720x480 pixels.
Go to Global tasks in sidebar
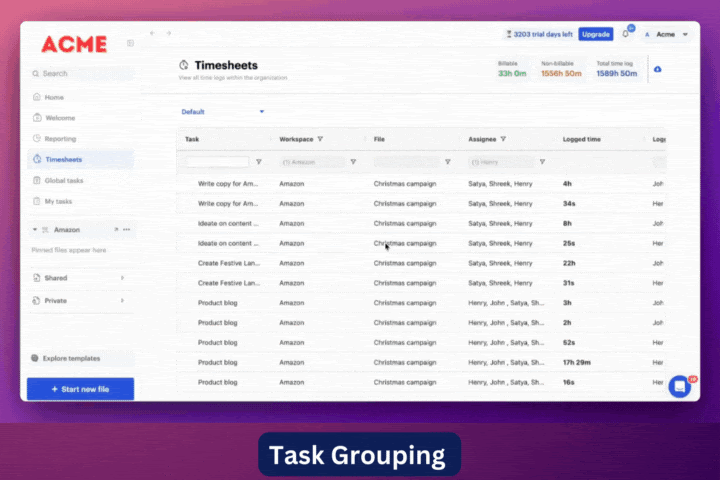coord(63,181)
